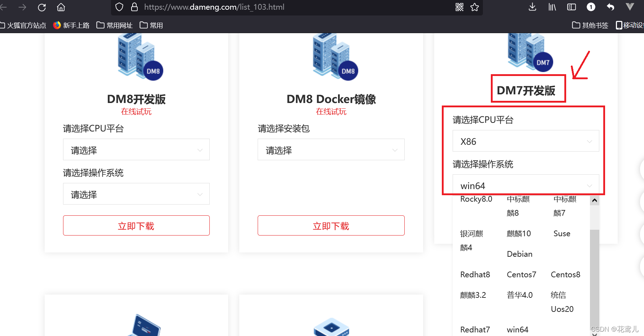The height and width of the screenshot is (336, 644).
Task: Select 中标麒麟7 from the OS list
Action: [x=565, y=206]
